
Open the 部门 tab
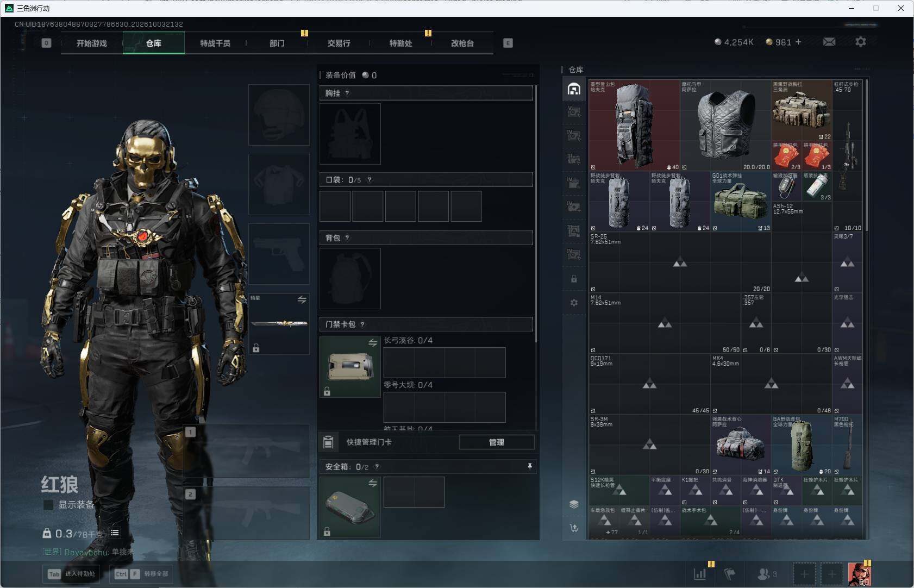(x=277, y=43)
